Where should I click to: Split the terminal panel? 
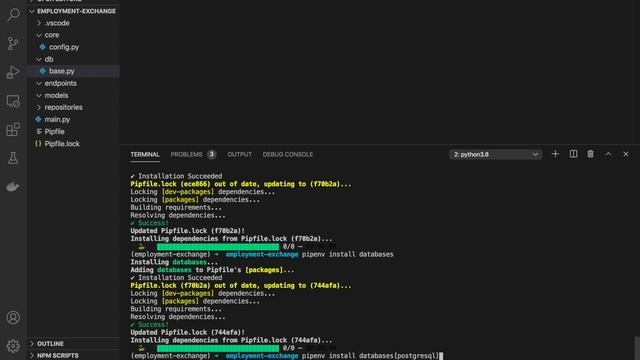click(573, 154)
